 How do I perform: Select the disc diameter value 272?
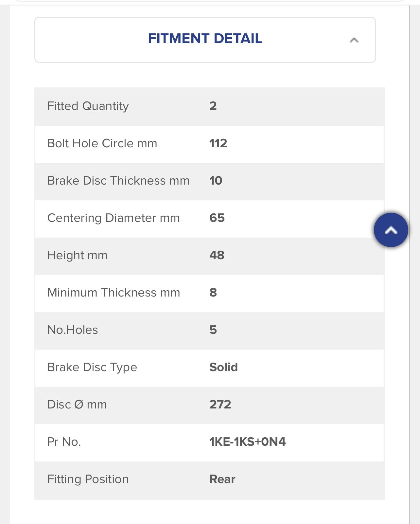(220, 405)
